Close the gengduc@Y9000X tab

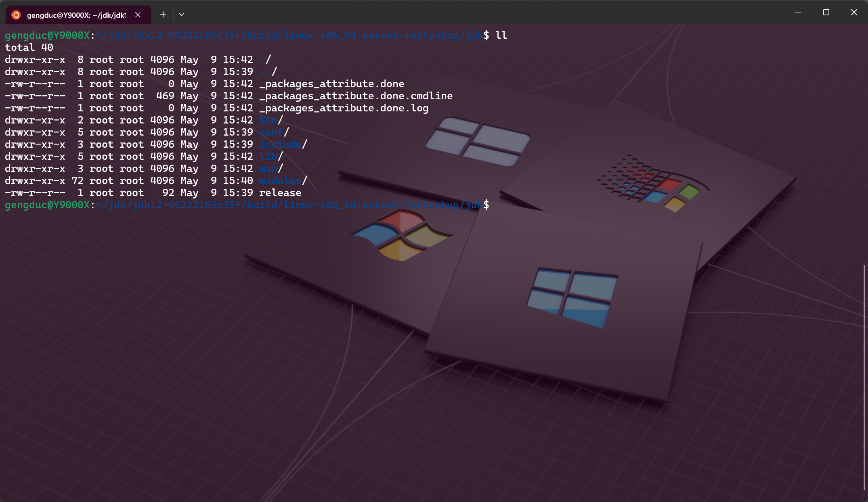click(138, 15)
